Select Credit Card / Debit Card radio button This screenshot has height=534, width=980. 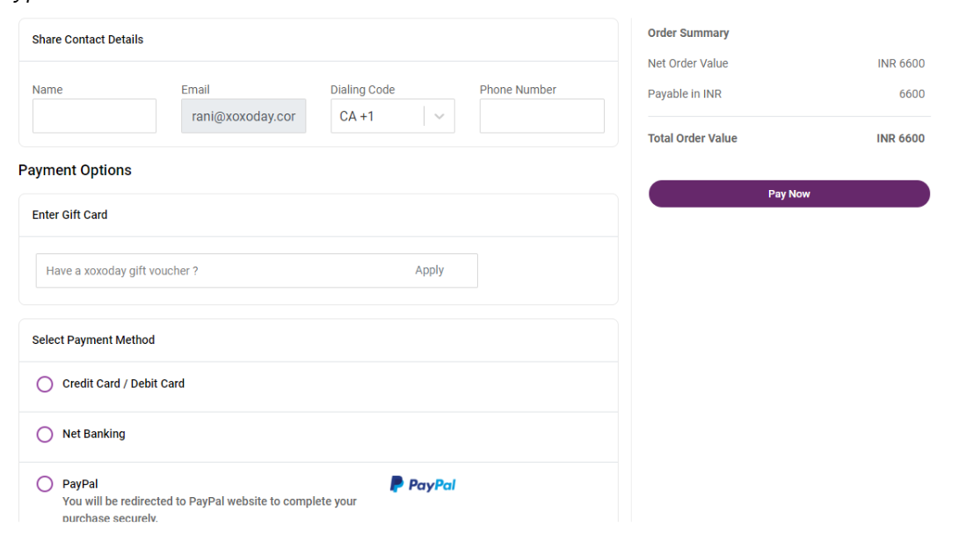tap(44, 384)
